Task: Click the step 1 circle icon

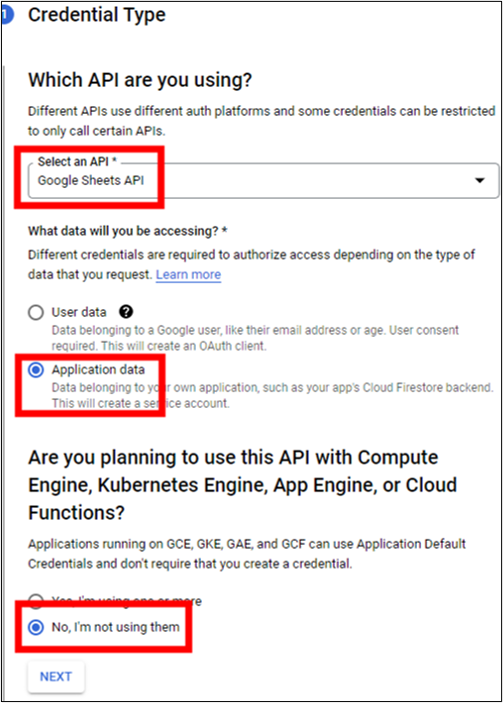Action: pos(7,15)
